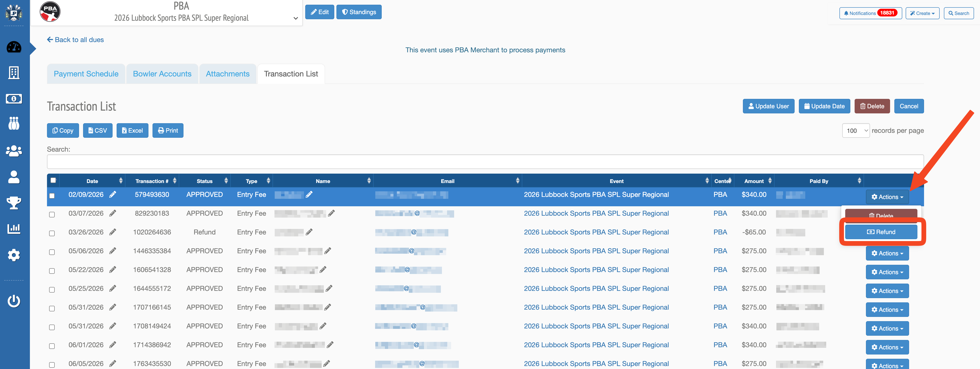This screenshot has width=980, height=369.
Task: Check the box for transaction 579493630
Action: pos(52,196)
